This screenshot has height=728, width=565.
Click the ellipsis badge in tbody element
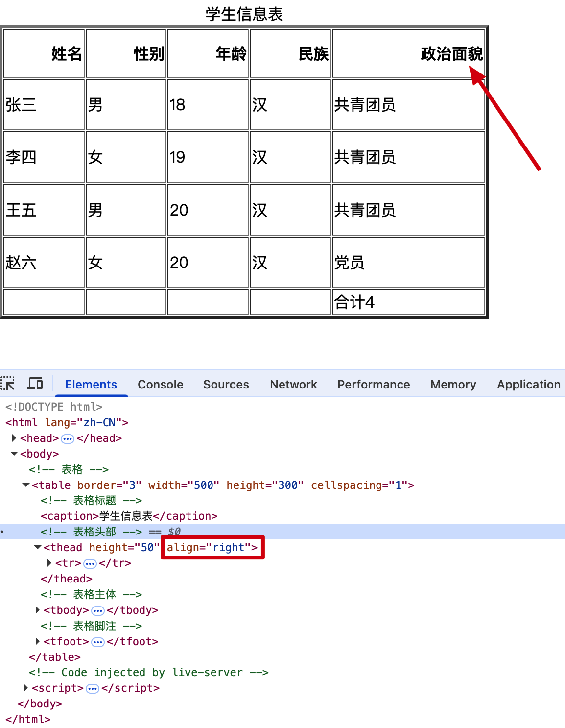coord(98,610)
